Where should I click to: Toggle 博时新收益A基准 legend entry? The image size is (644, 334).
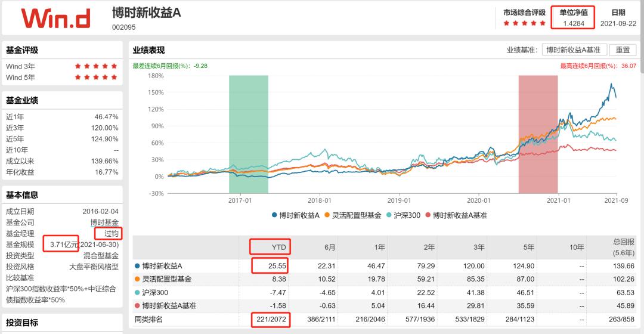coord(456,215)
